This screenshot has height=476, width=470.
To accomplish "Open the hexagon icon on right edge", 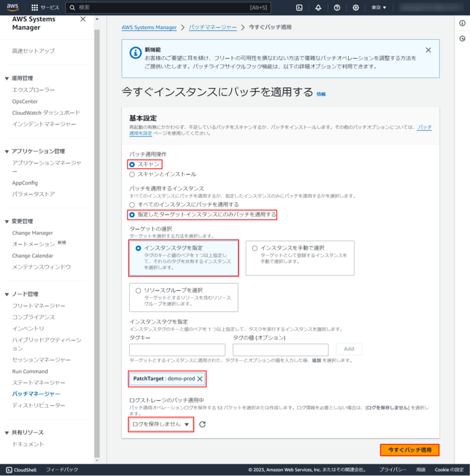I will pos(462,39).
